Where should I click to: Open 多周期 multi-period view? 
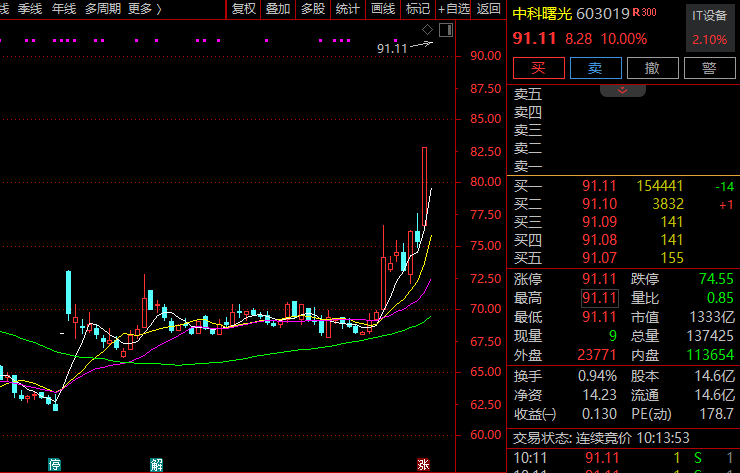pyautogui.click(x=102, y=8)
